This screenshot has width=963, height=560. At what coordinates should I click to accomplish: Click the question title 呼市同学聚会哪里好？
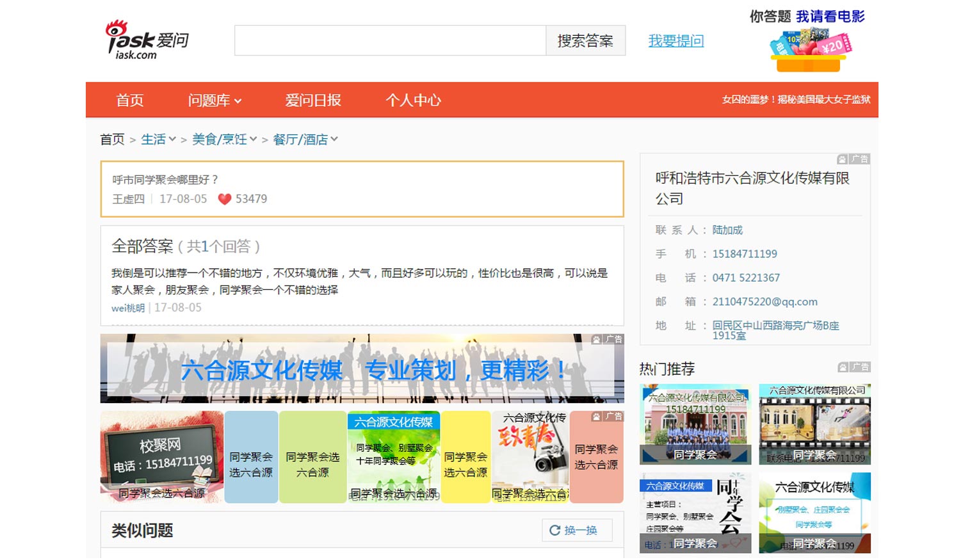coord(166,180)
